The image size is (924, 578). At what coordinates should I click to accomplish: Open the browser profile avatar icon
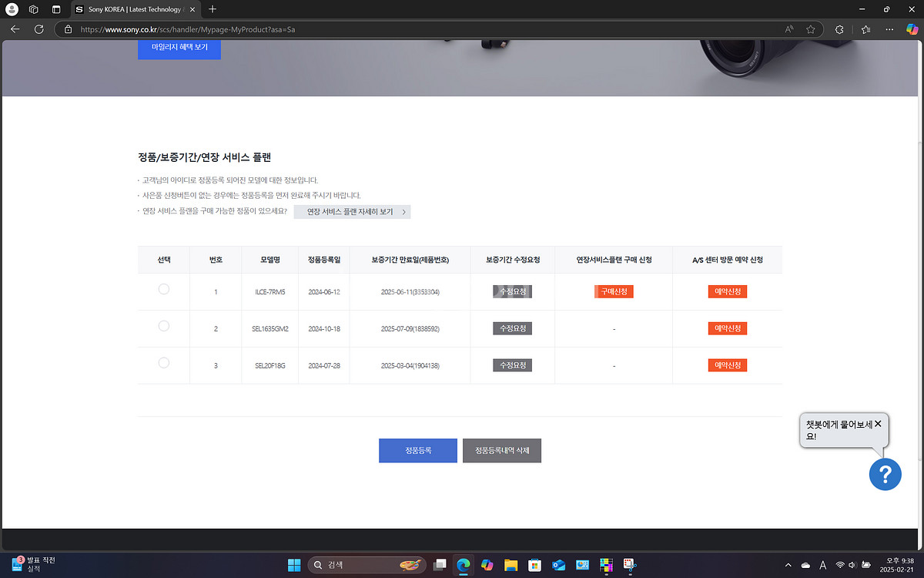(x=12, y=9)
